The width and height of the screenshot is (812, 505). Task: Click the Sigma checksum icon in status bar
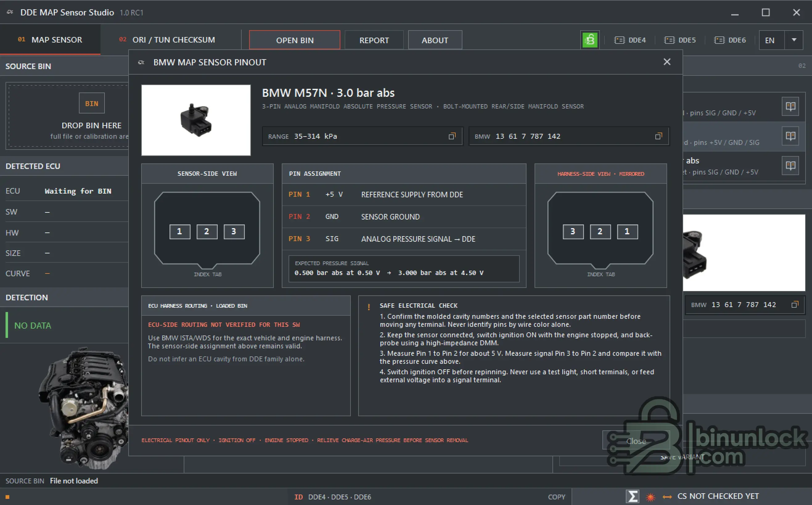click(x=632, y=496)
